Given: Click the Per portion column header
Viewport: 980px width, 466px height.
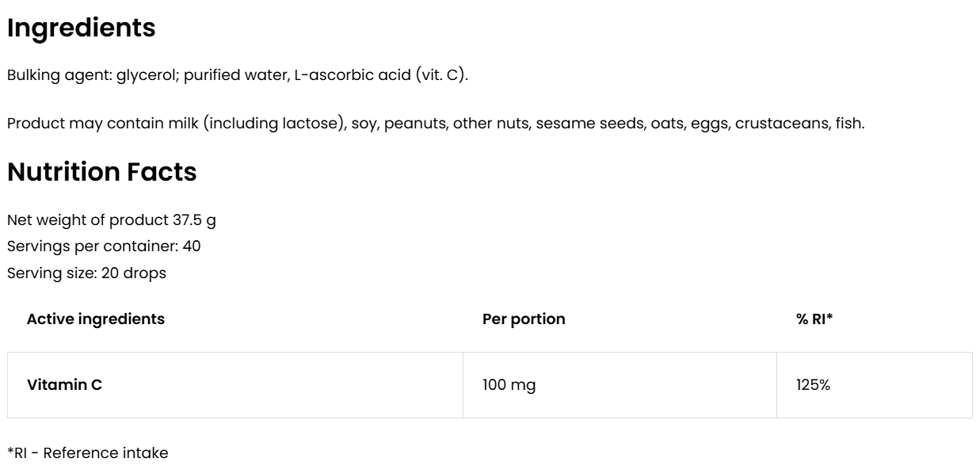Looking at the screenshot, I should pyautogui.click(x=524, y=319).
